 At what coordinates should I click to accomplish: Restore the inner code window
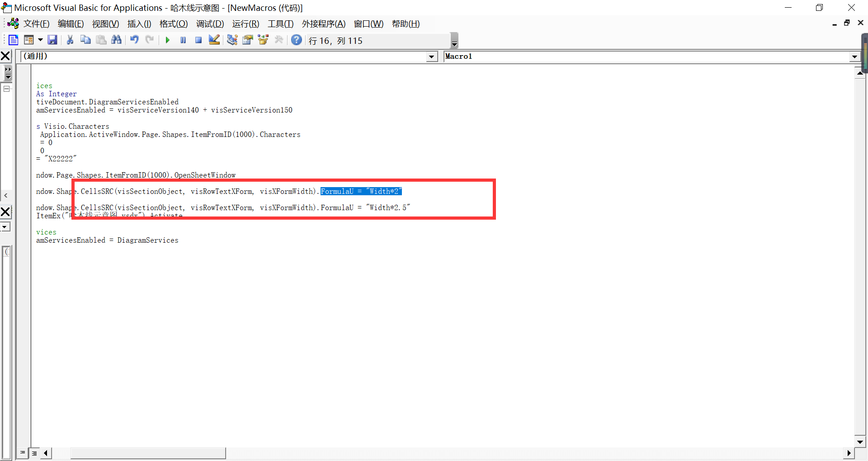pos(847,23)
